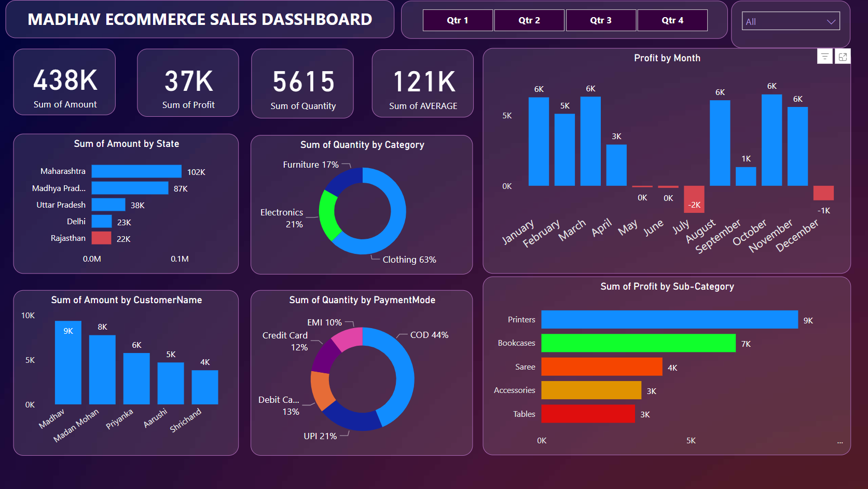
Task: Toggle the Qtr 2 slicer button
Action: 529,20
